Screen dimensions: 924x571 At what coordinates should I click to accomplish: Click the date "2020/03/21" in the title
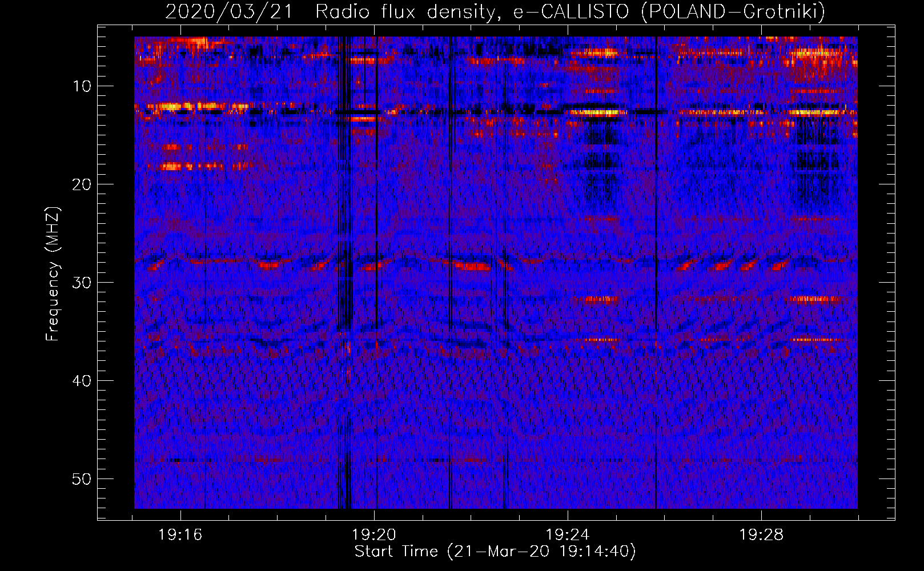coord(228,11)
